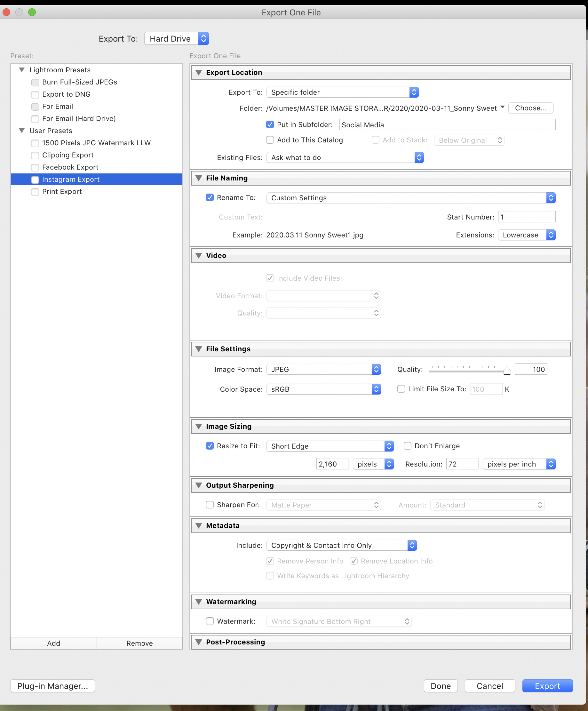Open the Image Format dropdown
The width and height of the screenshot is (588, 711).
pos(323,369)
